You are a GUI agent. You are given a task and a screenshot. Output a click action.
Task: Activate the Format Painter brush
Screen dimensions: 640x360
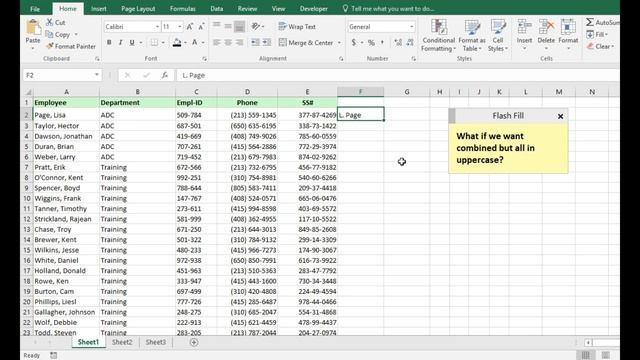click(x=71, y=47)
